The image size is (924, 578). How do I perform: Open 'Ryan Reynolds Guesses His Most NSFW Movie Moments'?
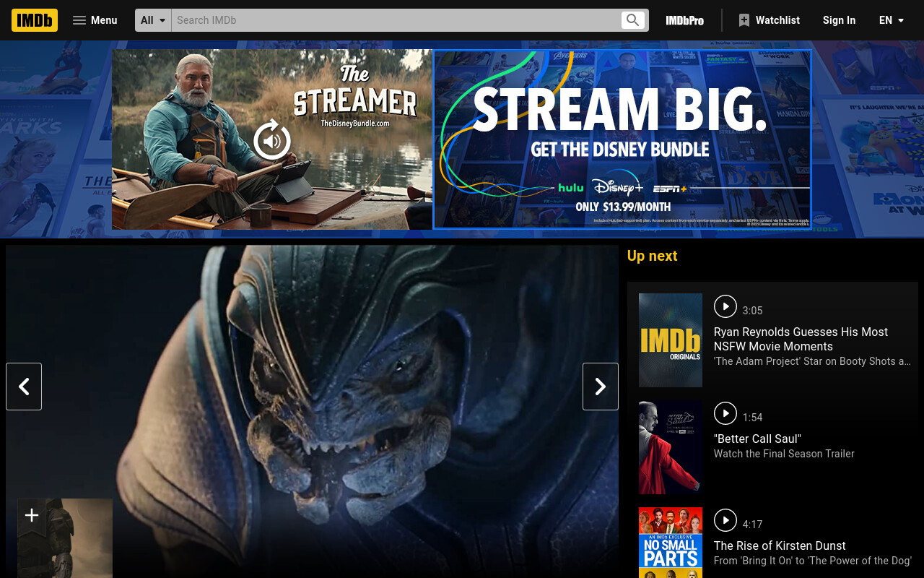pos(801,339)
